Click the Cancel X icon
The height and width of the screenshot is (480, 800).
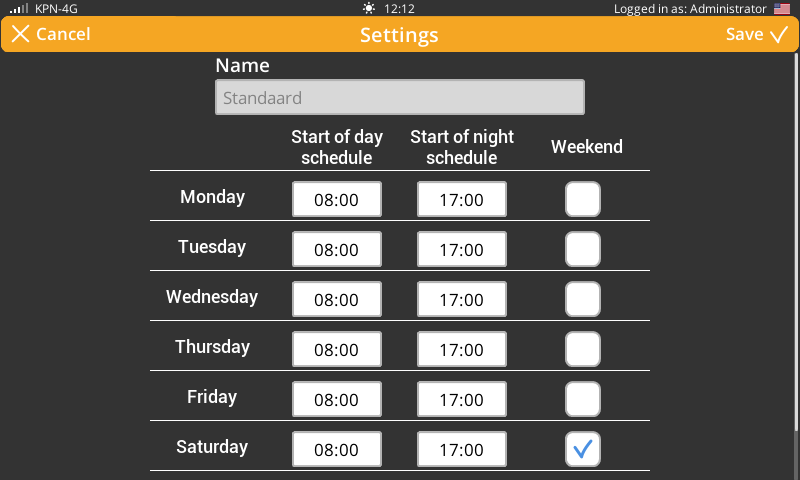point(21,35)
